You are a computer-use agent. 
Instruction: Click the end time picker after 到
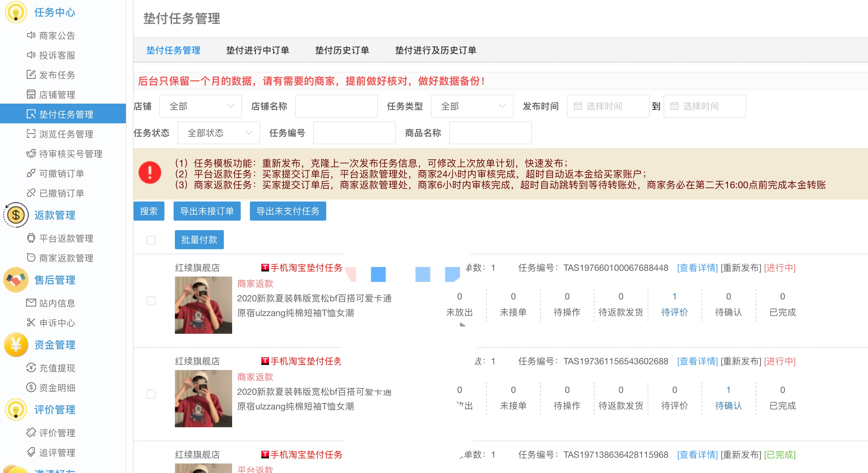click(x=705, y=106)
